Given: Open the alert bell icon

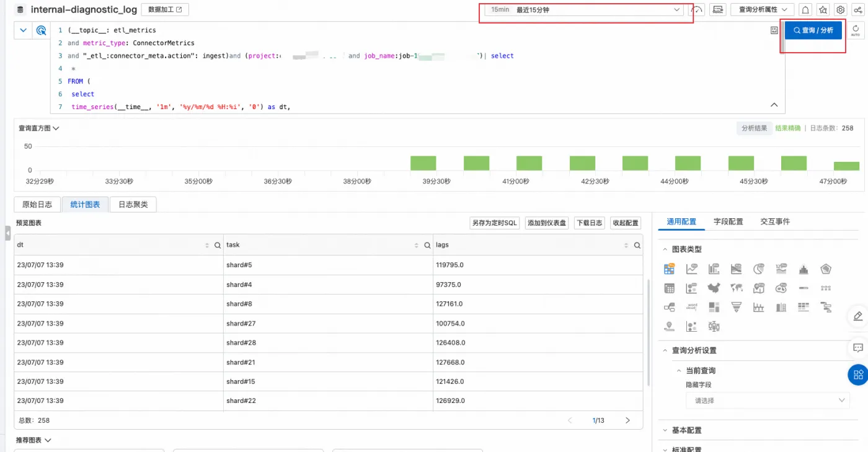Looking at the screenshot, I should (x=805, y=10).
